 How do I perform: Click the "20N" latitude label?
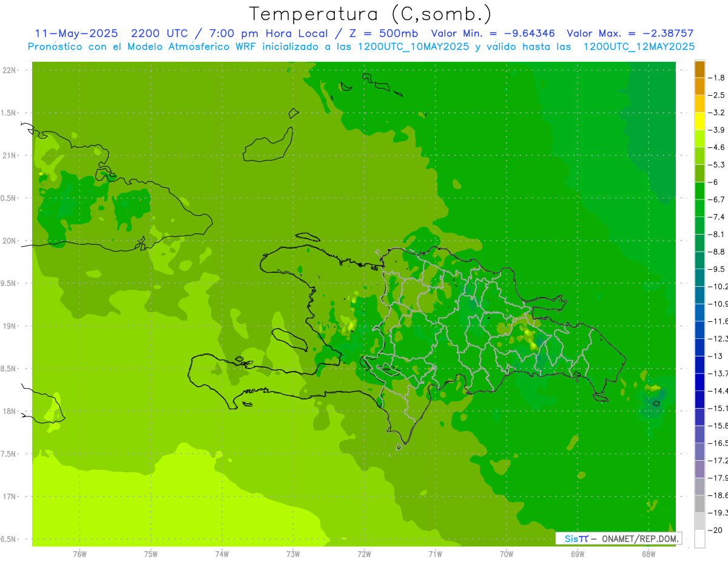[9, 241]
